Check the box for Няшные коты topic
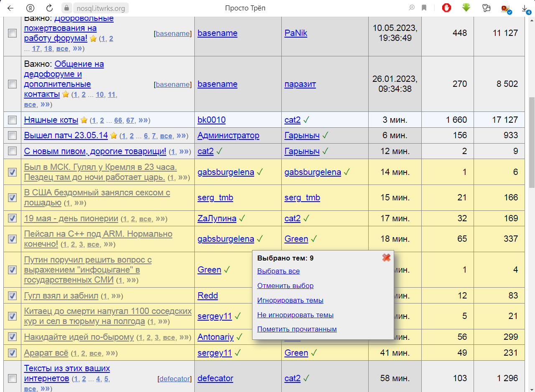Screen dimensions: 535x392 pos(13,120)
